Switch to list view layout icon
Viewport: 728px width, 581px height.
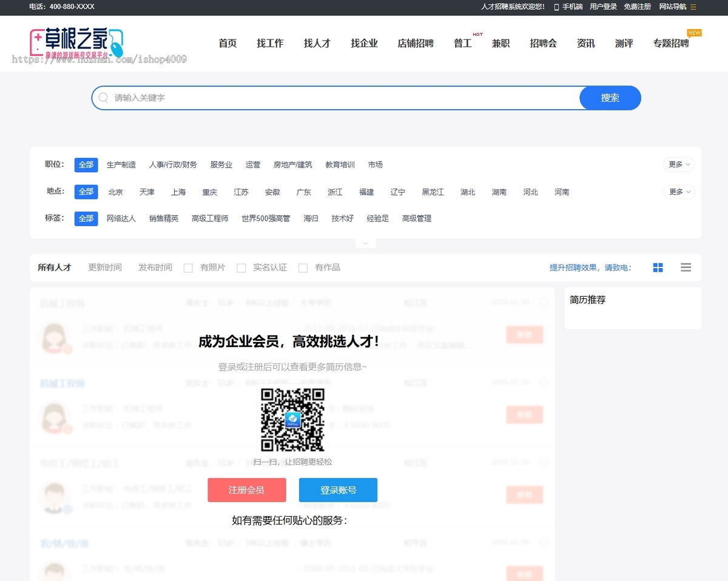(x=686, y=267)
